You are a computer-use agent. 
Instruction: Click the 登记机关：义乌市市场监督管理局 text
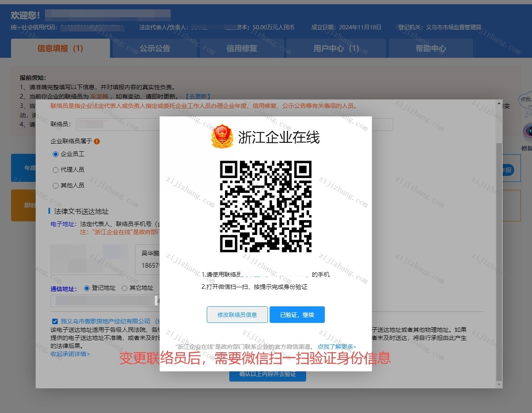[439, 27]
